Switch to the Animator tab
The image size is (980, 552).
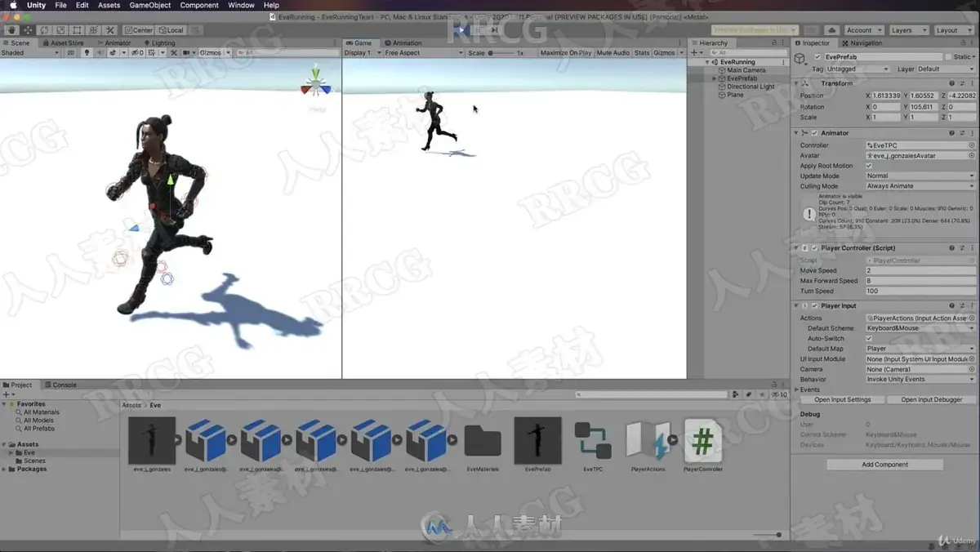[x=114, y=42]
